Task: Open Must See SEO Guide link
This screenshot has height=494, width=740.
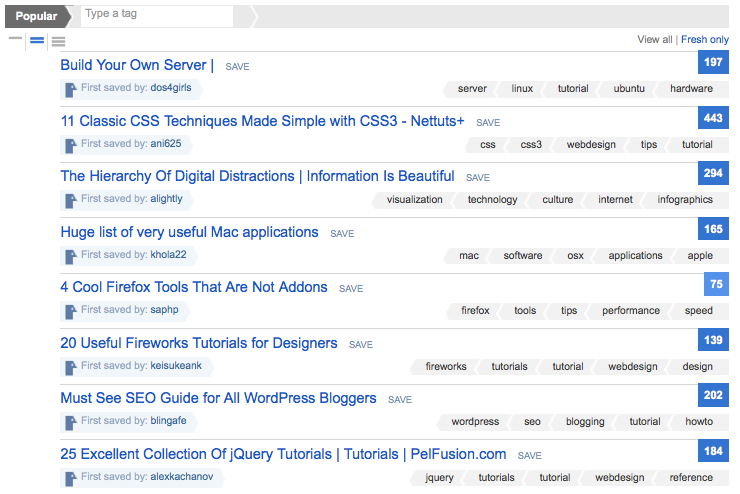Action: click(219, 398)
